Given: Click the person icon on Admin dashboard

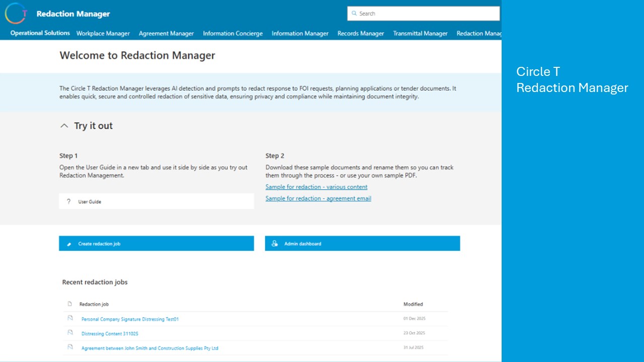Looking at the screenshot, I should point(275,243).
